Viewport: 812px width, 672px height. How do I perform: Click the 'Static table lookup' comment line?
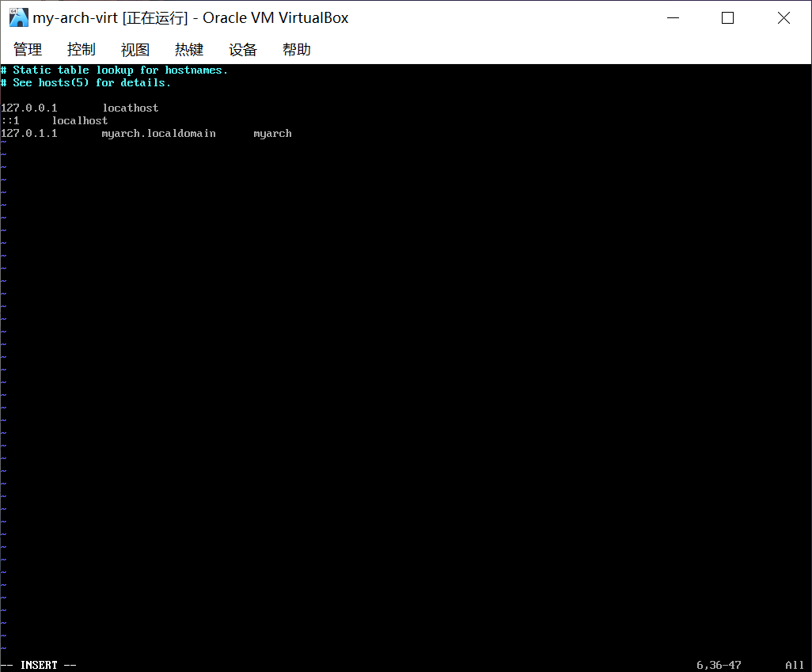(119, 70)
